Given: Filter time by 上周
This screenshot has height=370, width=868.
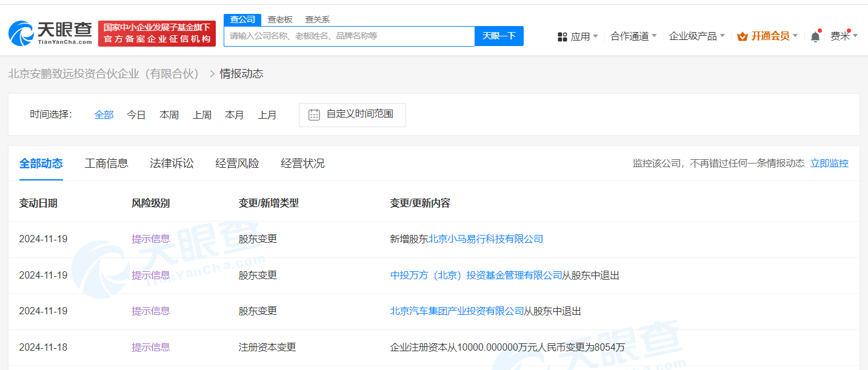Looking at the screenshot, I should click(x=202, y=114).
